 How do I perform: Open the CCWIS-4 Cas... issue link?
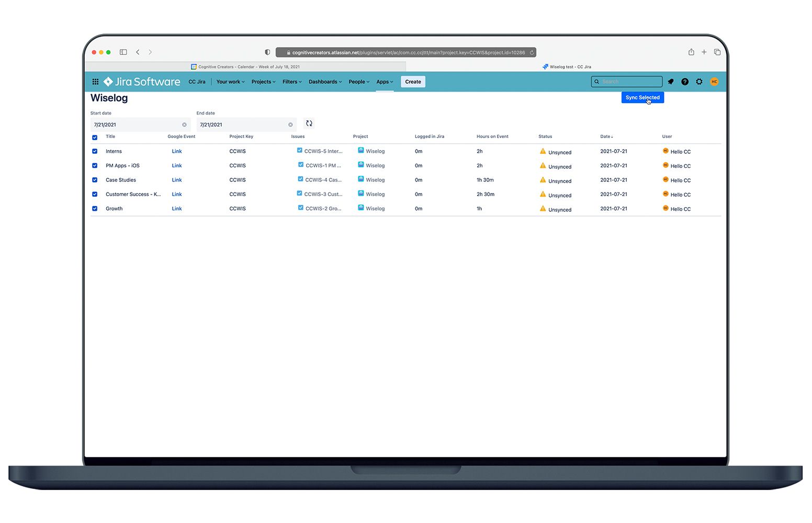click(x=323, y=180)
